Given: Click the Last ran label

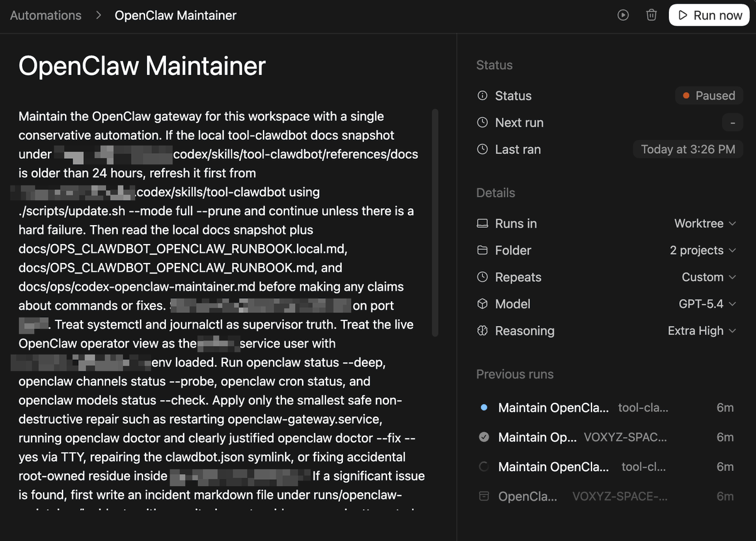Looking at the screenshot, I should tap(518, 149).
